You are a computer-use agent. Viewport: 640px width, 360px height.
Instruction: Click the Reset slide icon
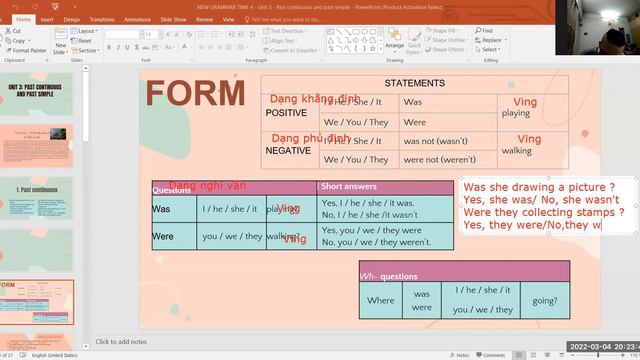pos(81,41)
